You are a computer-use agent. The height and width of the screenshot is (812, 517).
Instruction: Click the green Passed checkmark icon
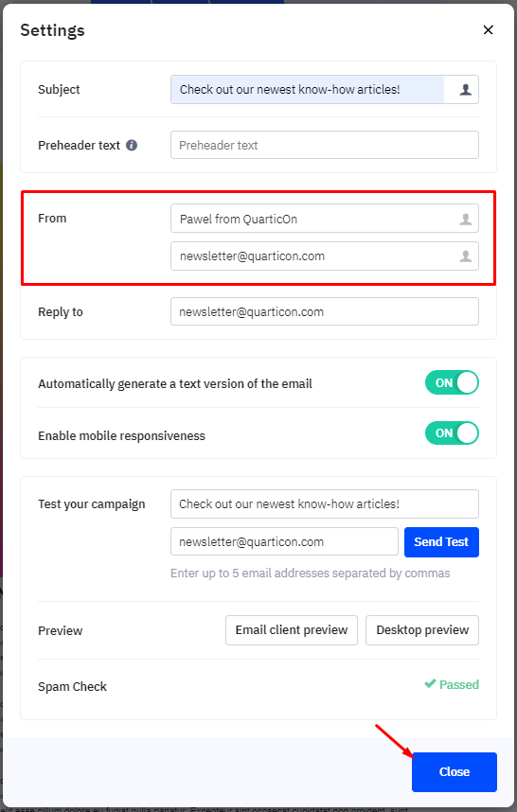pos(430,683)
